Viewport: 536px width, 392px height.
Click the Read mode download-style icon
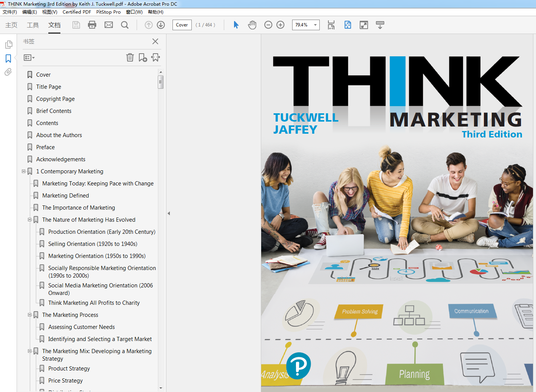tap(380, 25)
